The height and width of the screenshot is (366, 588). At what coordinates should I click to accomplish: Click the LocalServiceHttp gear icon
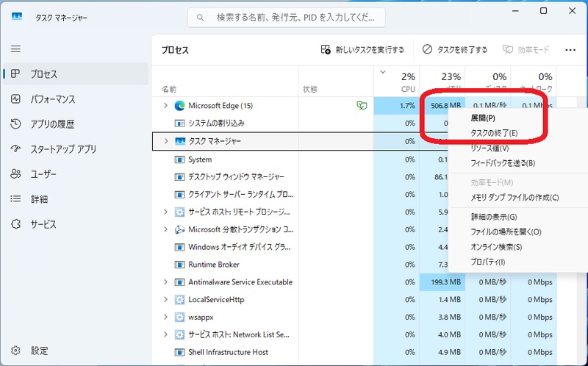pyautogui.click(x=179, y=300)
